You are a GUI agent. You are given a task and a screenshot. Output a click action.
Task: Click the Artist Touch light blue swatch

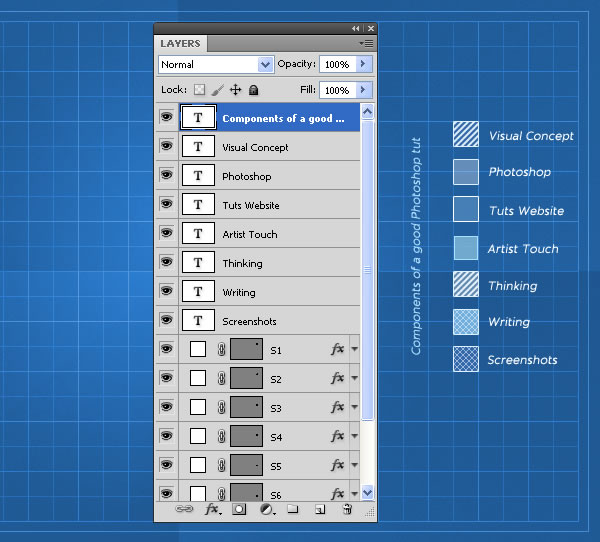click(x=466, y=248)
